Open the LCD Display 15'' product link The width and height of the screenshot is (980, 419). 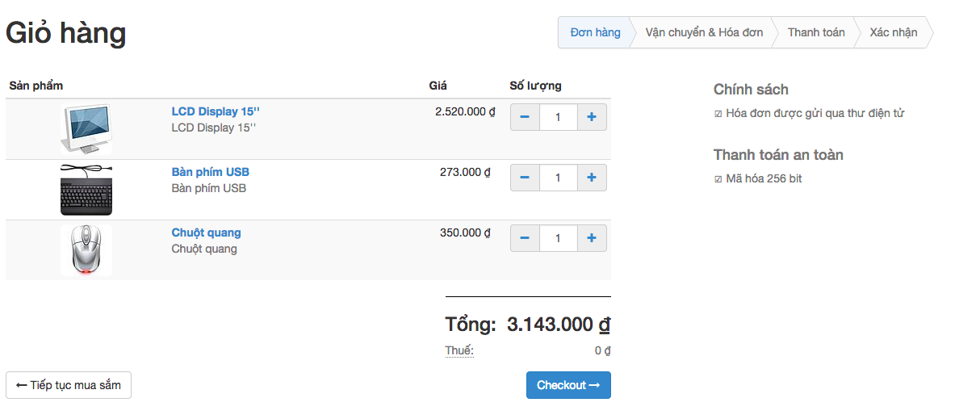tap(216, 111)
